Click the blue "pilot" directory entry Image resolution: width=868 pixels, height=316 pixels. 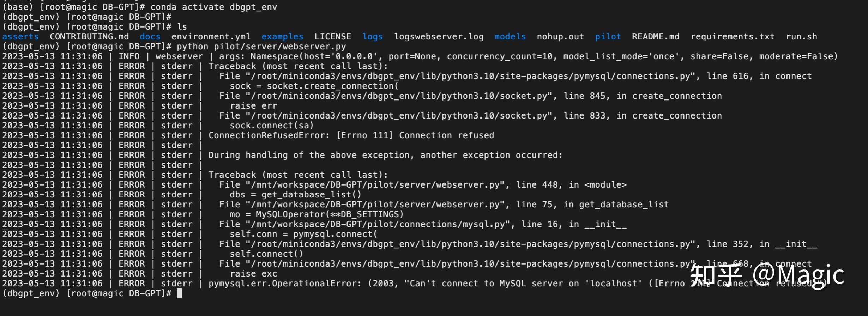[608, 37]
